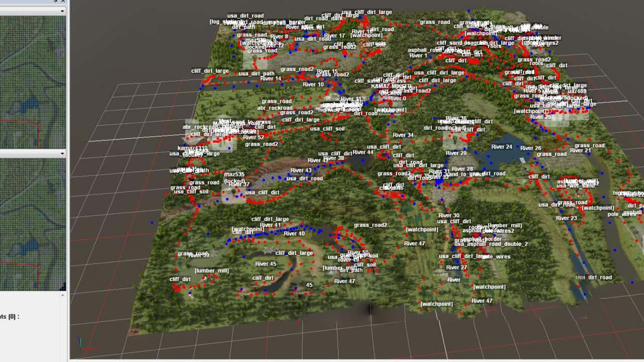Pin the left side panel
The width and height of the screenshot is (644, 362).
[56, 2]
